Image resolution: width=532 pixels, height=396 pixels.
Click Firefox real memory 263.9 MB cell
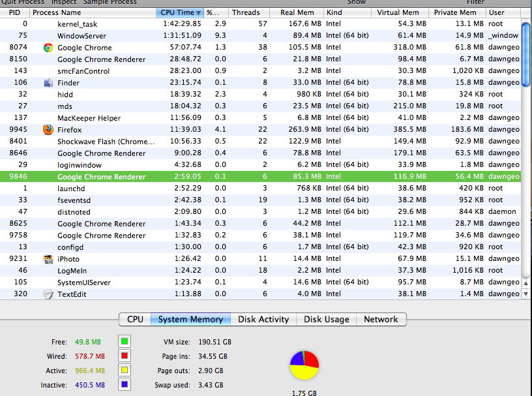(304, 129)
